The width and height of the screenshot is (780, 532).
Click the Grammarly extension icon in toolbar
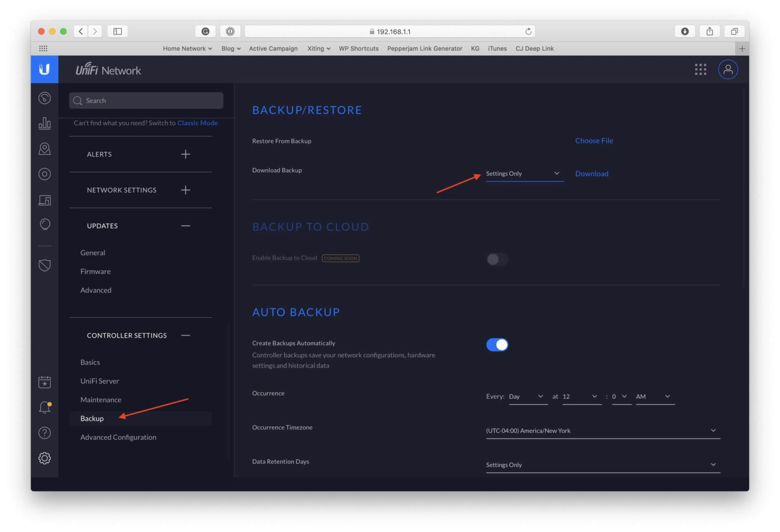pos(206,31)
